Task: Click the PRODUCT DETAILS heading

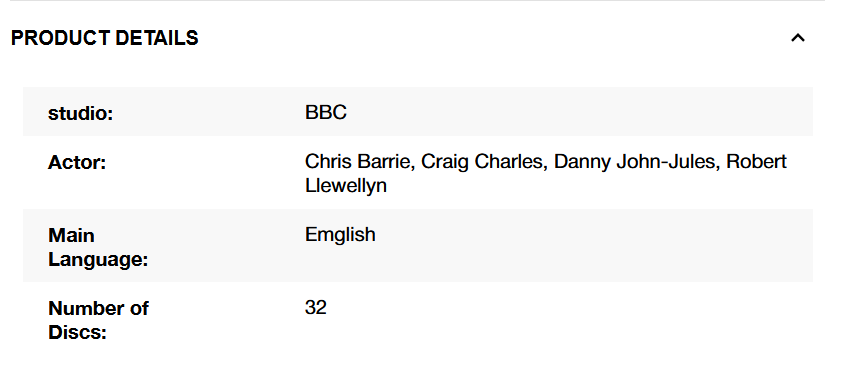Action: coord(104,38)
